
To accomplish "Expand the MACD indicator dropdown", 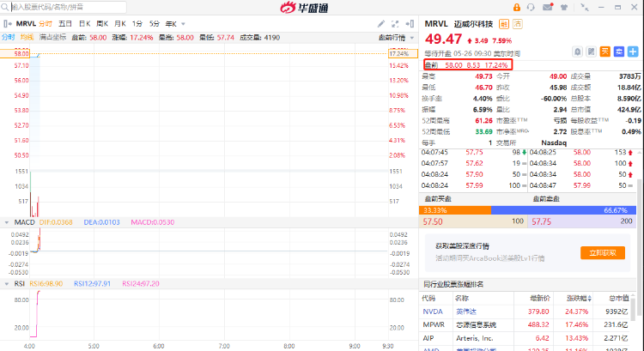I will coord(7,222).
